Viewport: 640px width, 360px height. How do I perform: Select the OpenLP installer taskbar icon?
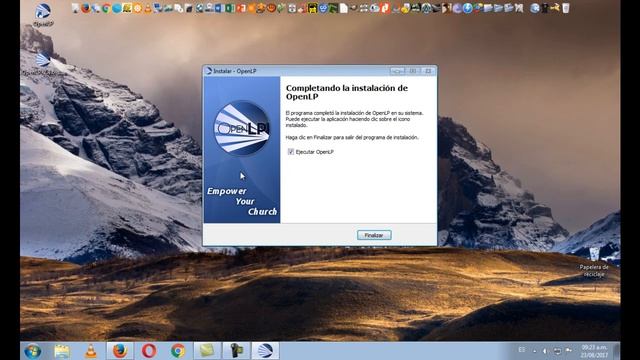pyautogui.click(x=265, y=351)
